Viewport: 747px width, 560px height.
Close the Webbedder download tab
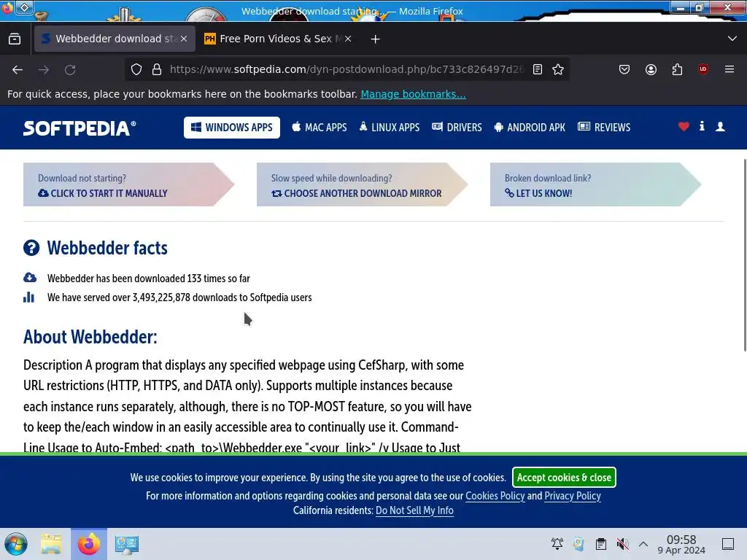[x=184, y=39]
